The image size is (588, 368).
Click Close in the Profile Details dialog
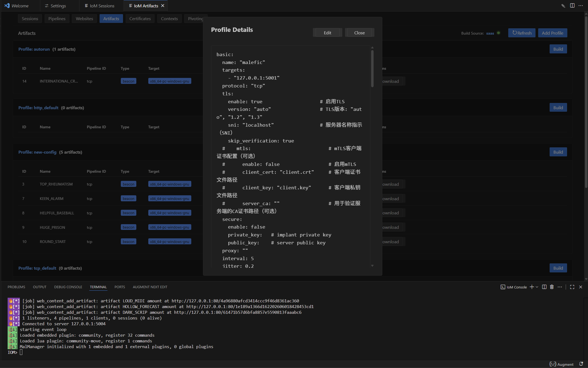coord(359,32)
